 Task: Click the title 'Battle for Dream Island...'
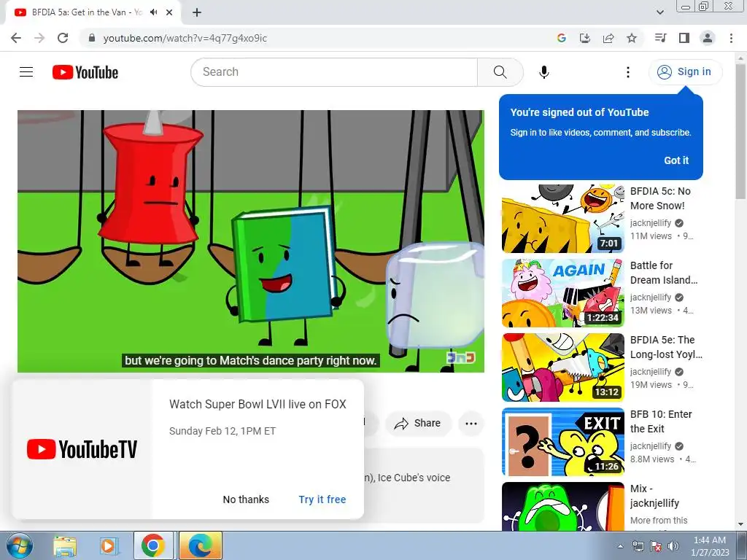664,273
